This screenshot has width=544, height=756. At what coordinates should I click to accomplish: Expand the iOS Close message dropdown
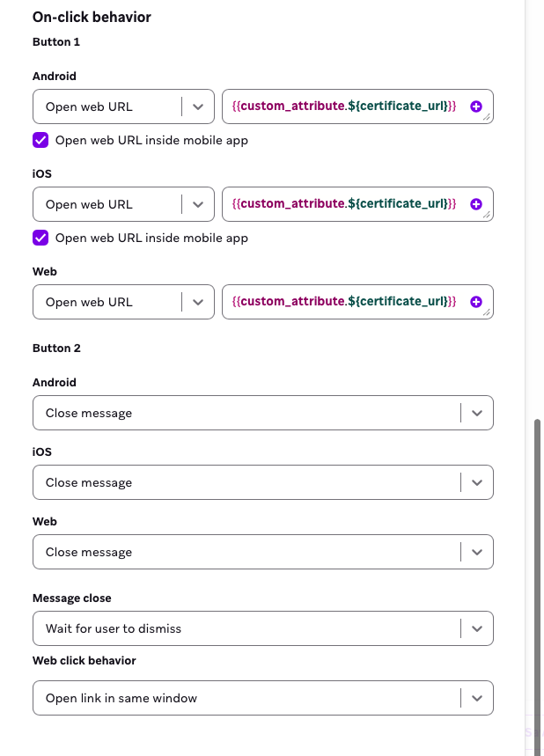[476, 481]
